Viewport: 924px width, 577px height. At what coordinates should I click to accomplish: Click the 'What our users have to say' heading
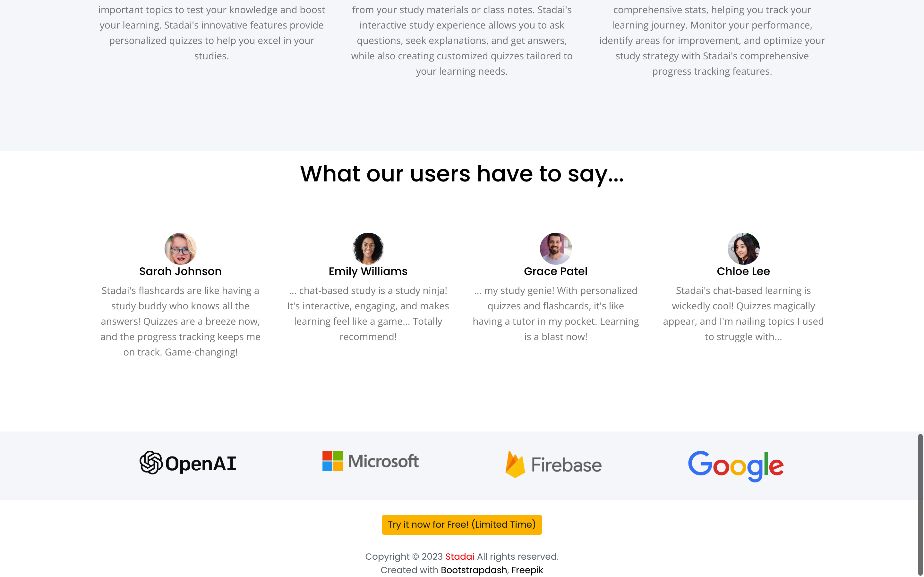(x=462, y=174)
